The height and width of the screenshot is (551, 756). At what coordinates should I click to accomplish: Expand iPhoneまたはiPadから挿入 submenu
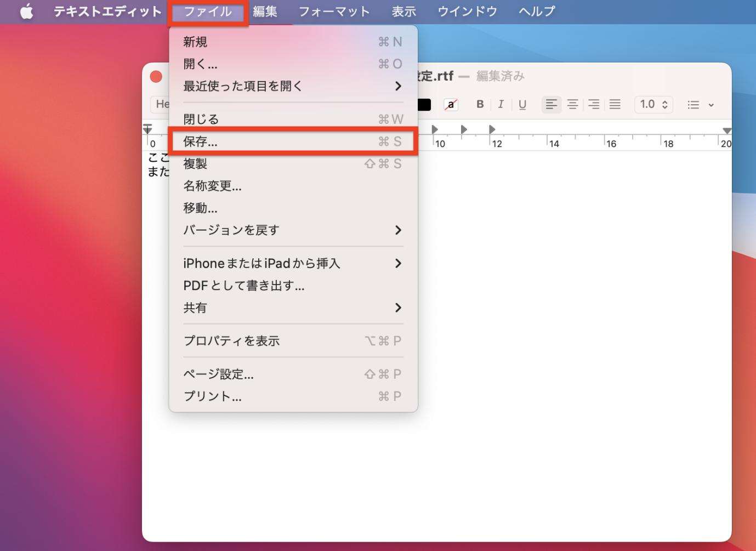(293, 263)
